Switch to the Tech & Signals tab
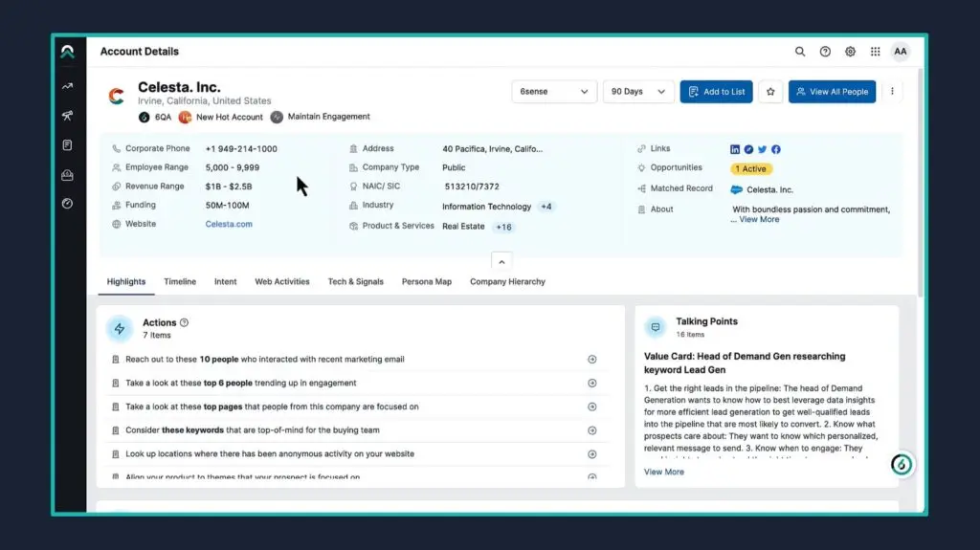Image resolution: width=980 pixels, height=550 pixels. click(x=356, y=282)
